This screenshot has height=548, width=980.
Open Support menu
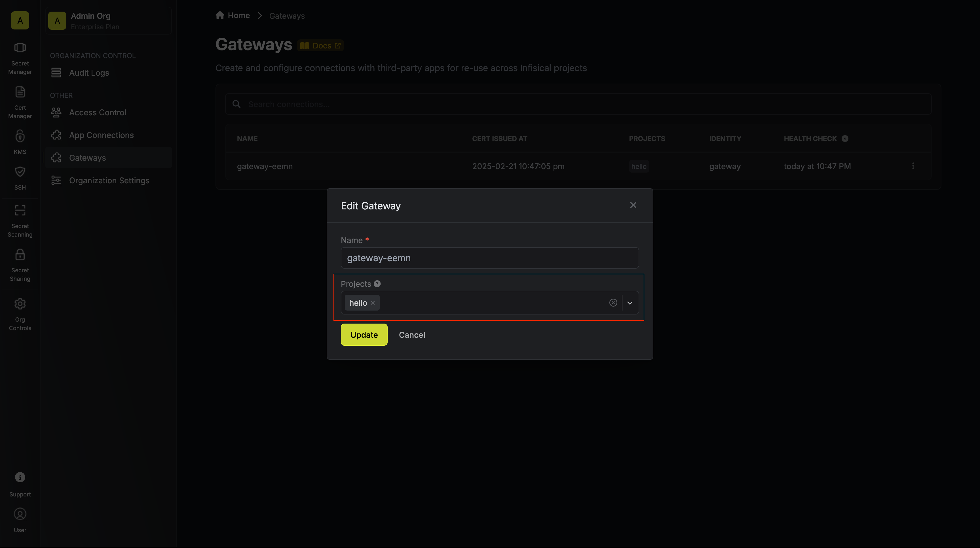20,484
